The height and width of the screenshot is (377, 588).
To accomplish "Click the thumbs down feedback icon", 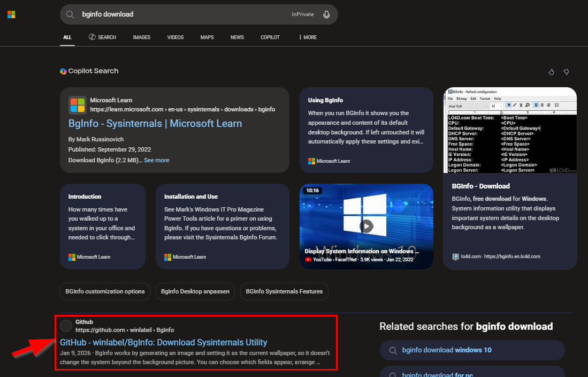I will tap(566, 72).
